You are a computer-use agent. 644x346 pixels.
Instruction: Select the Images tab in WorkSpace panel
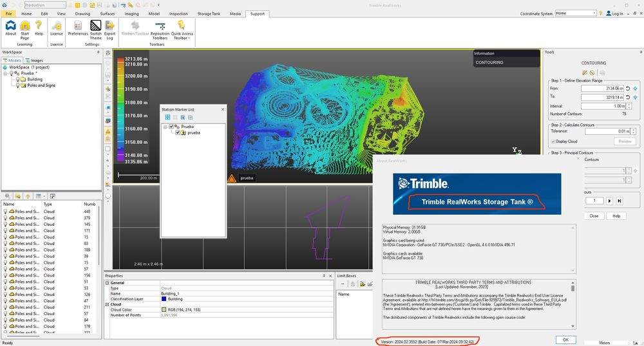34,60
